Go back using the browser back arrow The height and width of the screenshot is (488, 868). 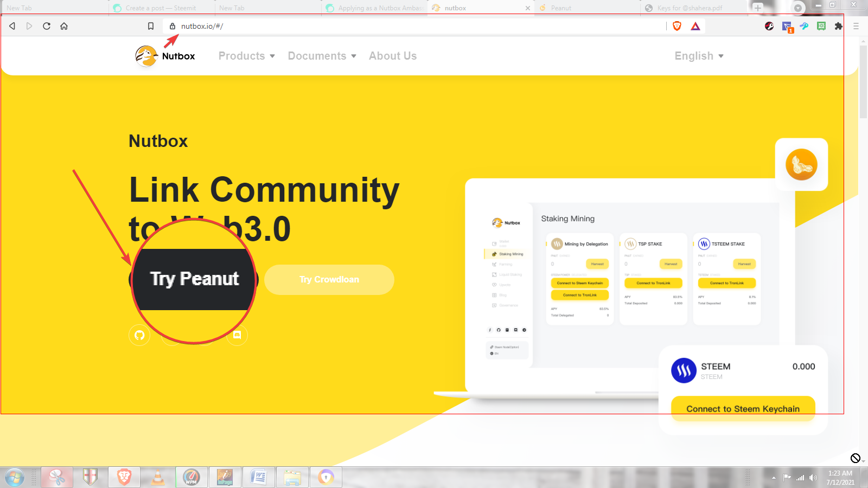12,26
